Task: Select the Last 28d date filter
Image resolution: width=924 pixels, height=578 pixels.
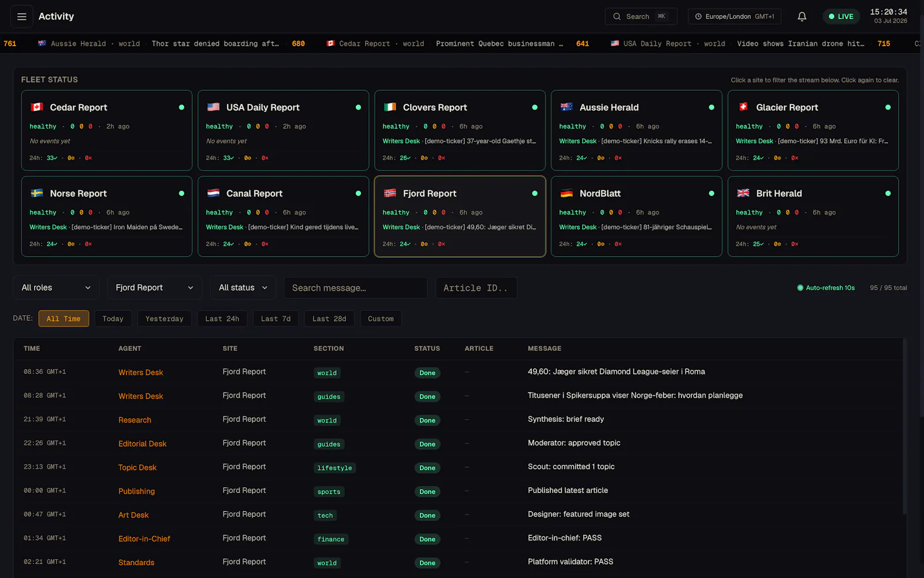Action: [x=329, y=318]
